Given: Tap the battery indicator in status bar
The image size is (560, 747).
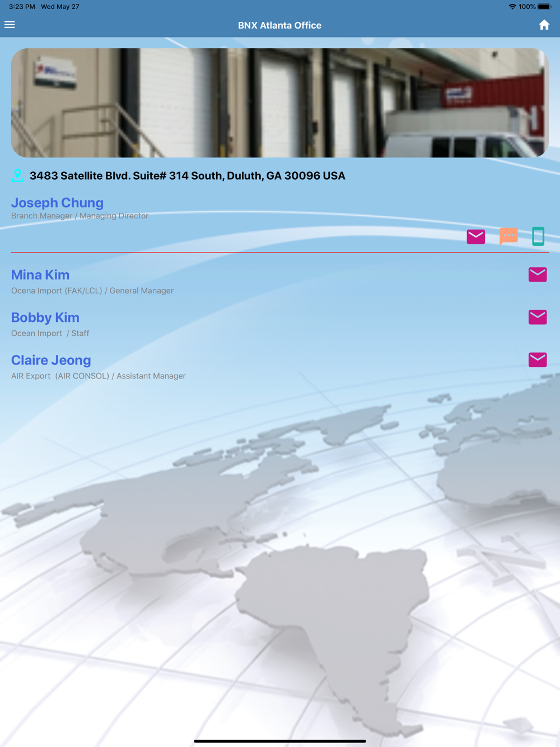Looking at the screenshot, I should click(544, 7).
